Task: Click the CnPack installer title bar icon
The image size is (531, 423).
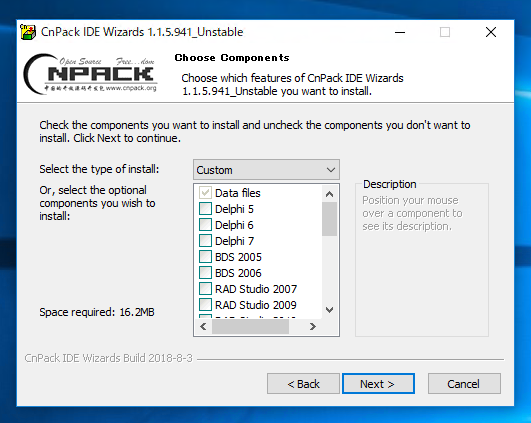Action: coord(28,32)
